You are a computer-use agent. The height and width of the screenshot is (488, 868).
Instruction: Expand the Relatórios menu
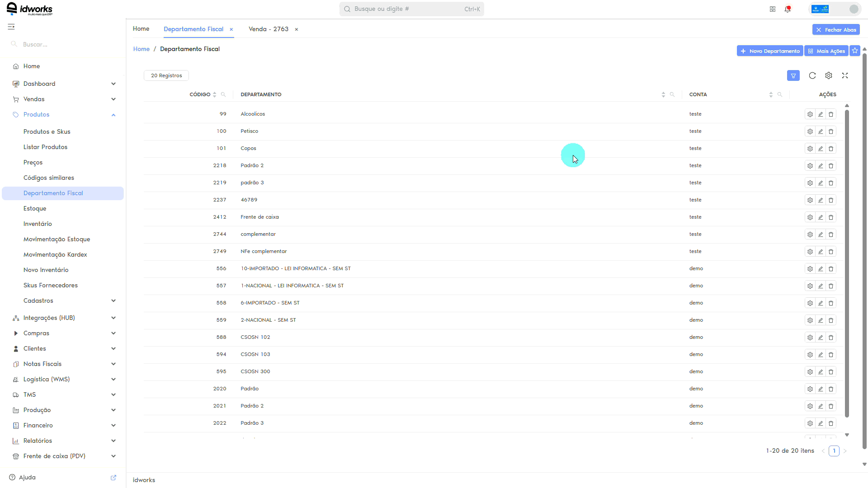[64, 441]
